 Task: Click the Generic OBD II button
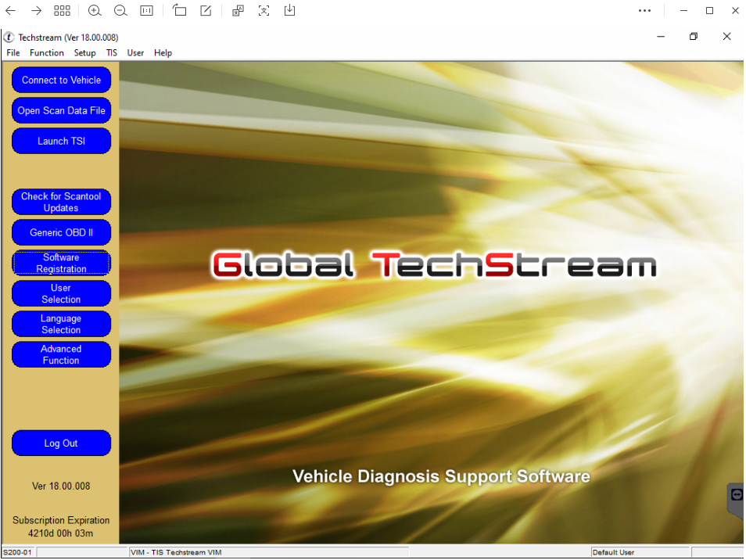click(61, 232)
